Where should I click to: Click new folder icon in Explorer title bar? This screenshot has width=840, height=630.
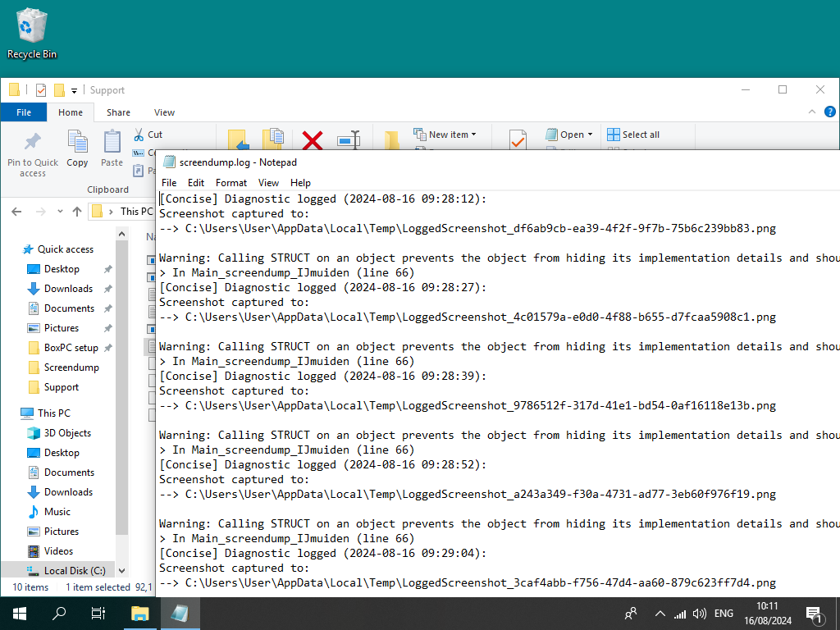59,90
